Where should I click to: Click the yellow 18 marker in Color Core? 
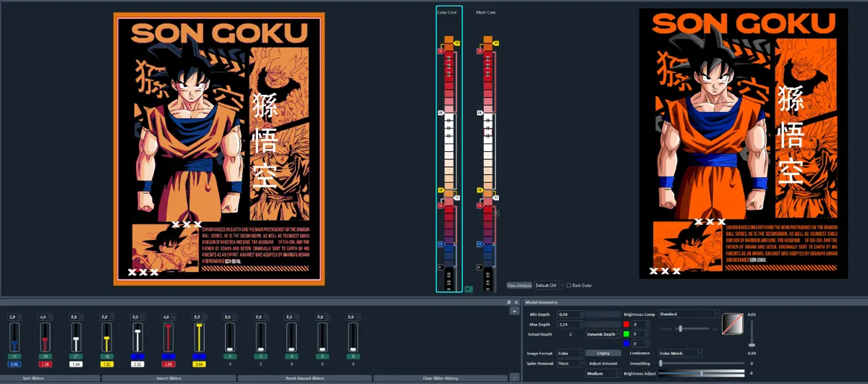(440, 190)
